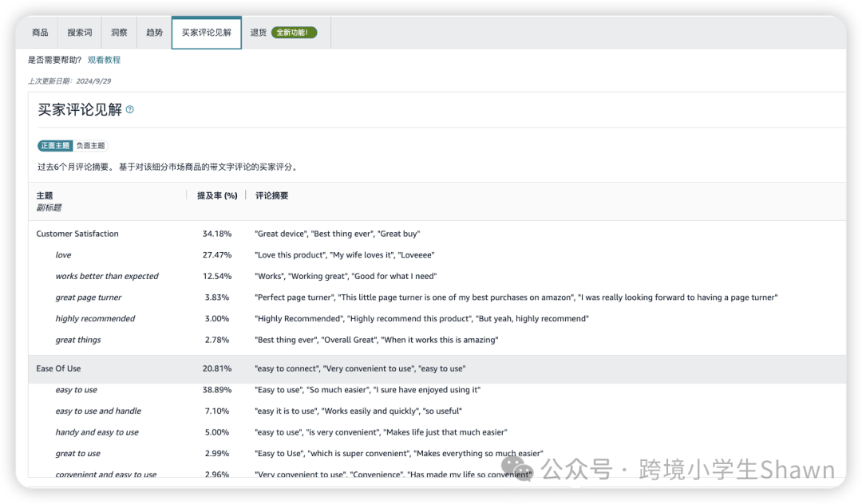The width and height of the screenshot is (862, 504).
Task: Click the easy to use subtopic
Action: coord(77,390)
